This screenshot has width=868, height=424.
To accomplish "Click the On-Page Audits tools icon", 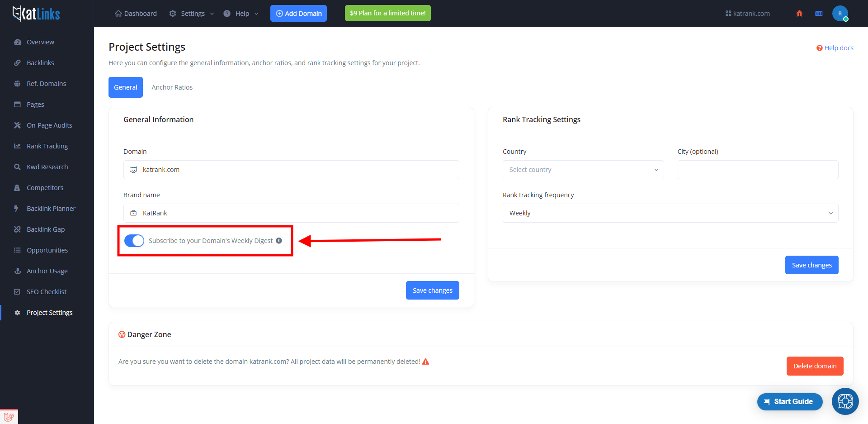I will pyautogui.click(x=17, y=125).
